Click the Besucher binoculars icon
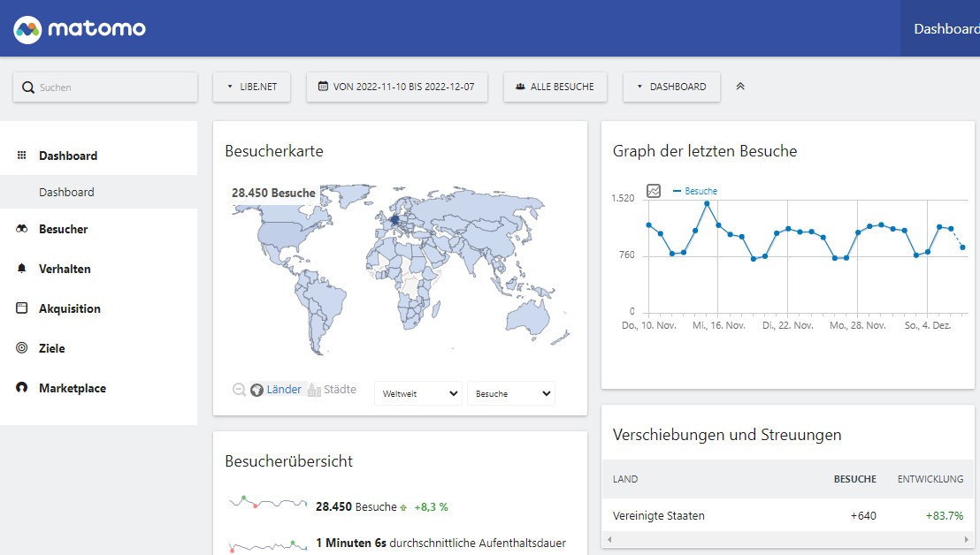 [22, 229]
